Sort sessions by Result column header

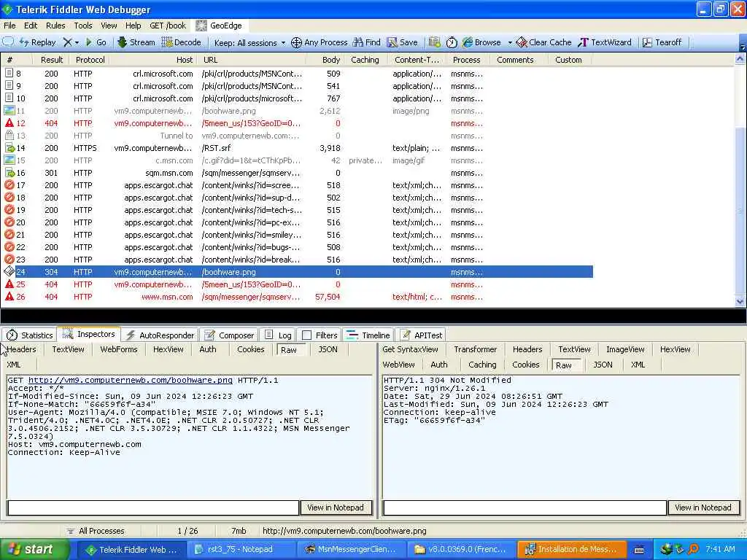(52, 60)
